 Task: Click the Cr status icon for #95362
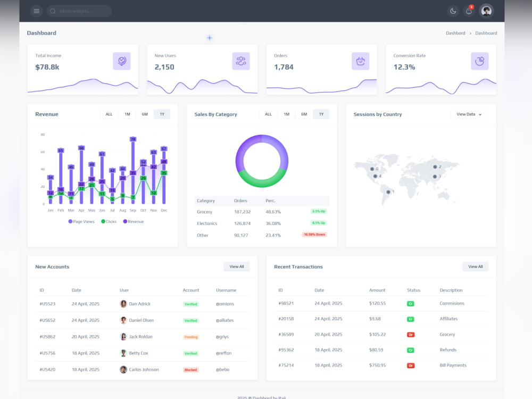411,350
